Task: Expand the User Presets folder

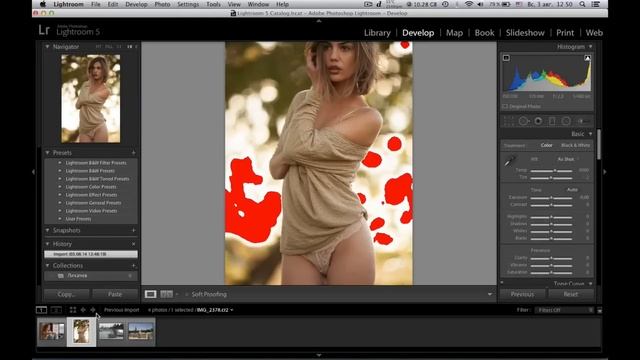Action: click(60, 219)
